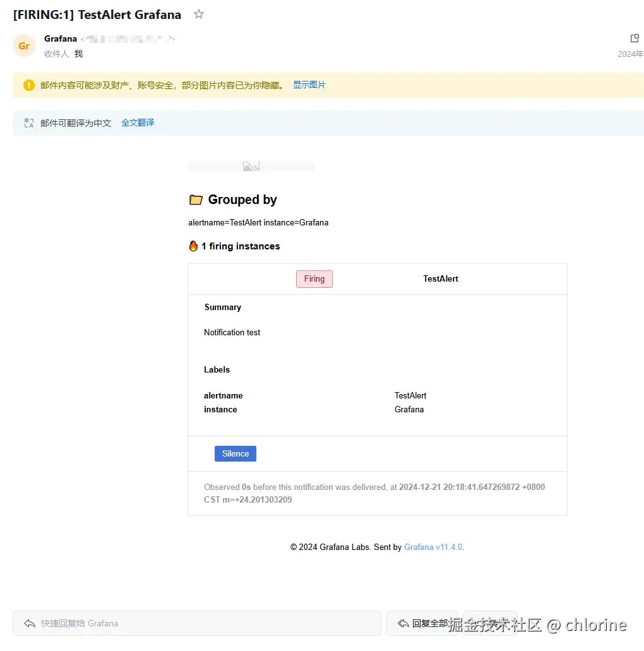Viewport: 644px width, 651px height.
Task: Click the email subject [FIRING:1] TestAlert Grafana
Action: click(x=97, y=15)
